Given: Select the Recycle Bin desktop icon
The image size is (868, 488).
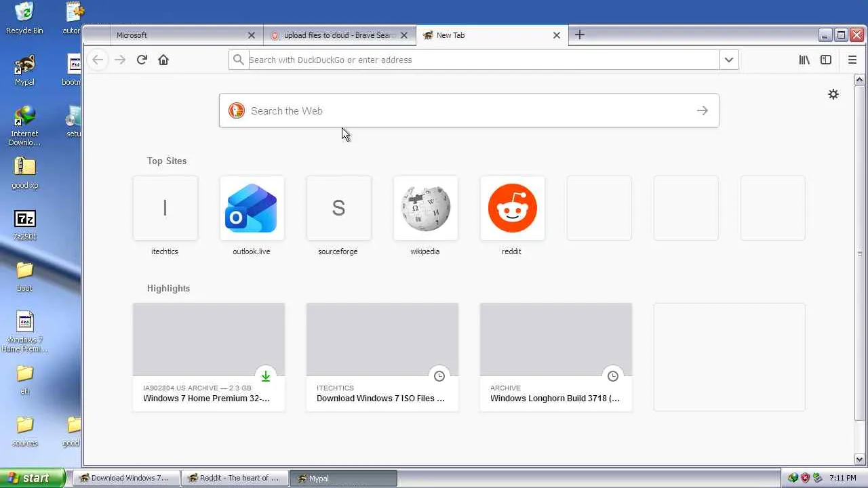Looking at the screenshot, I should (x=24, y=18).
